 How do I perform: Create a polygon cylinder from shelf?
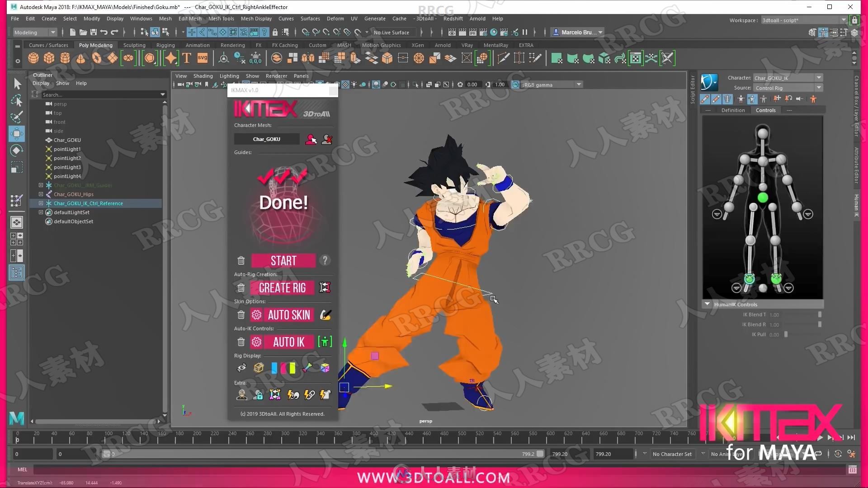point(65,58)
